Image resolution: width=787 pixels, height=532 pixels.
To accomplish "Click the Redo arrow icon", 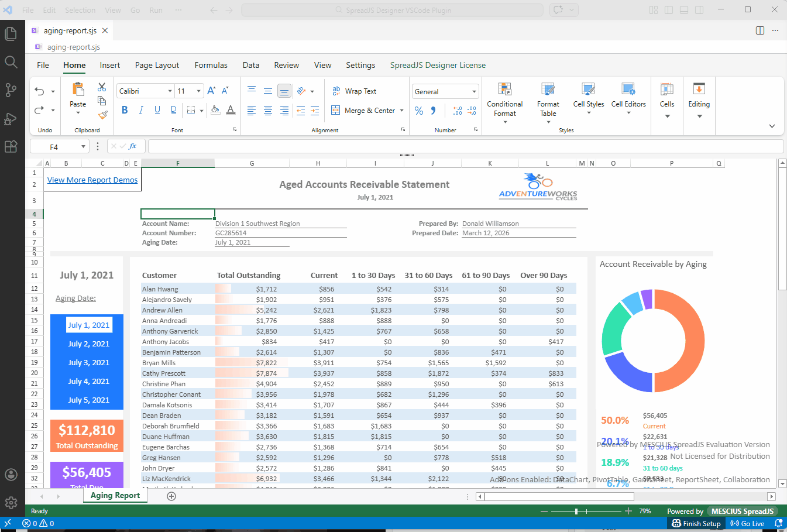I will point(39,110).
